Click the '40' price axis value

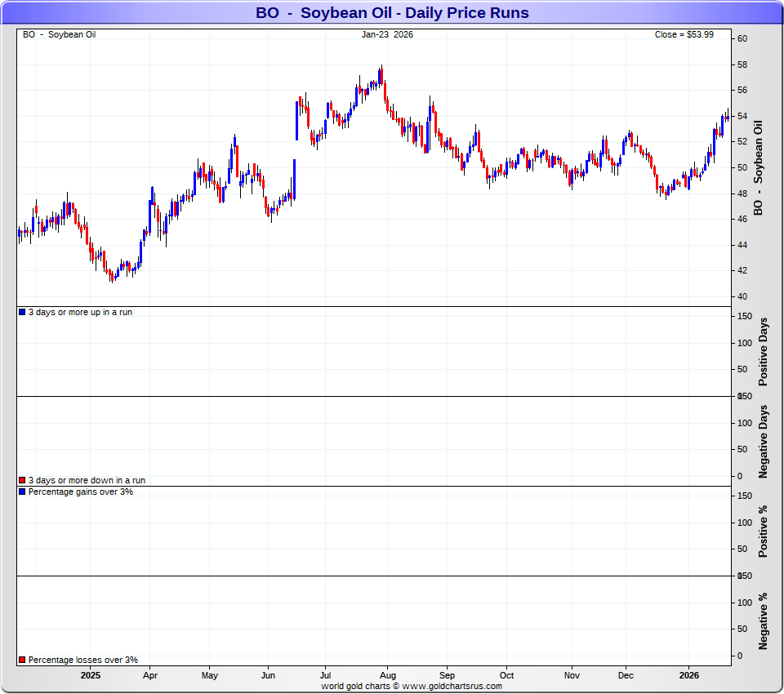(x=742, y=296)
